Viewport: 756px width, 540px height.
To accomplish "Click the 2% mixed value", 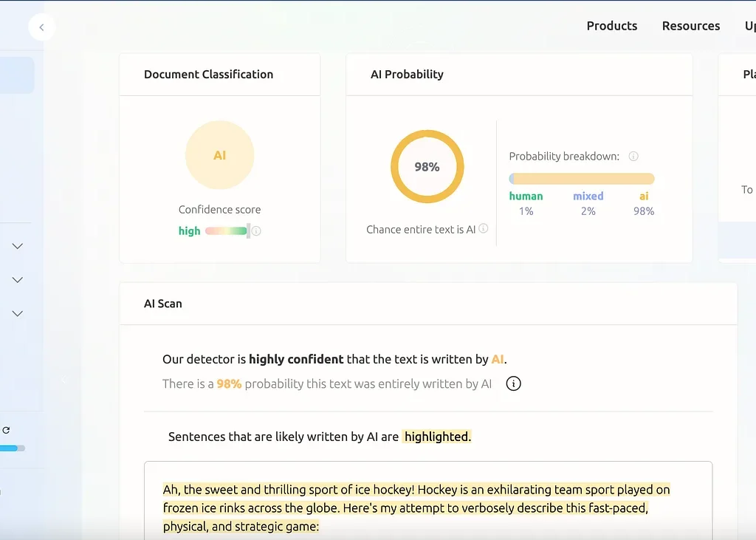I will pyautogui.click(x=588, y=211).
